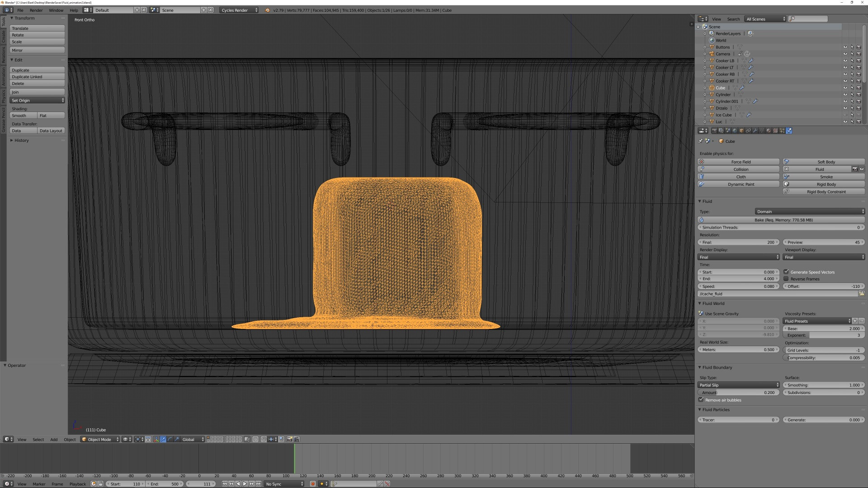Drag the Resolution Final slider
The width and height of the screenshot is (868, 488).
738,242
